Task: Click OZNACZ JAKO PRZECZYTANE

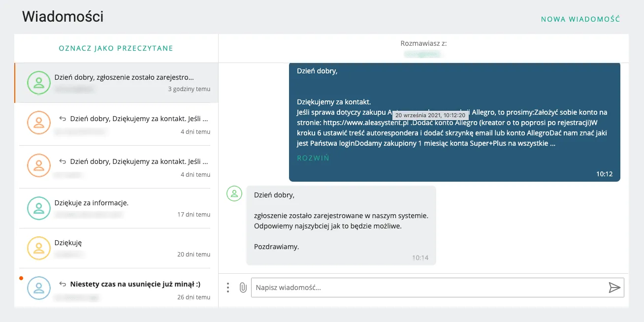Action: click(x=116, y=48)
